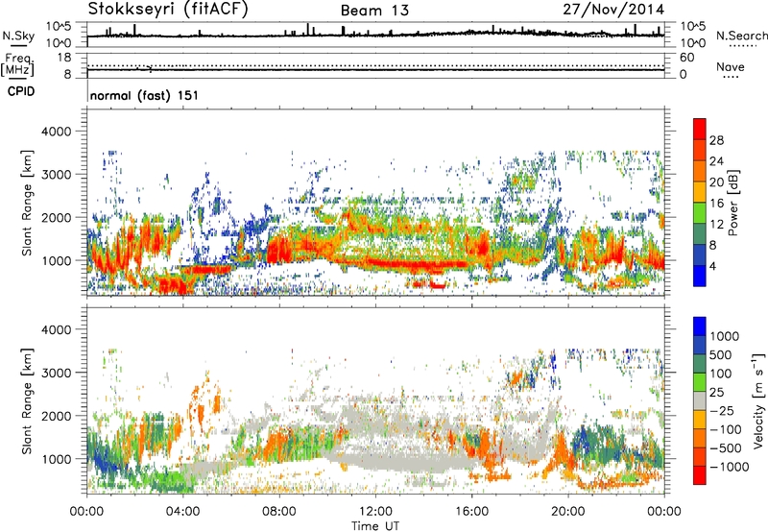Screen dimensions: 768x532
Task: Click the 16:00 time tick label
Action: point(471,512)
